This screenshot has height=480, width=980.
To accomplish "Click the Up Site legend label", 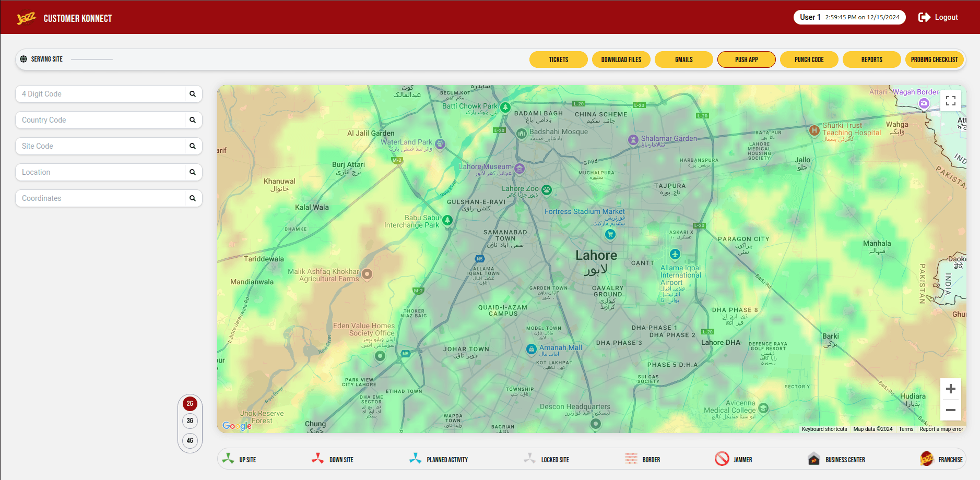I will pos(247,460).
